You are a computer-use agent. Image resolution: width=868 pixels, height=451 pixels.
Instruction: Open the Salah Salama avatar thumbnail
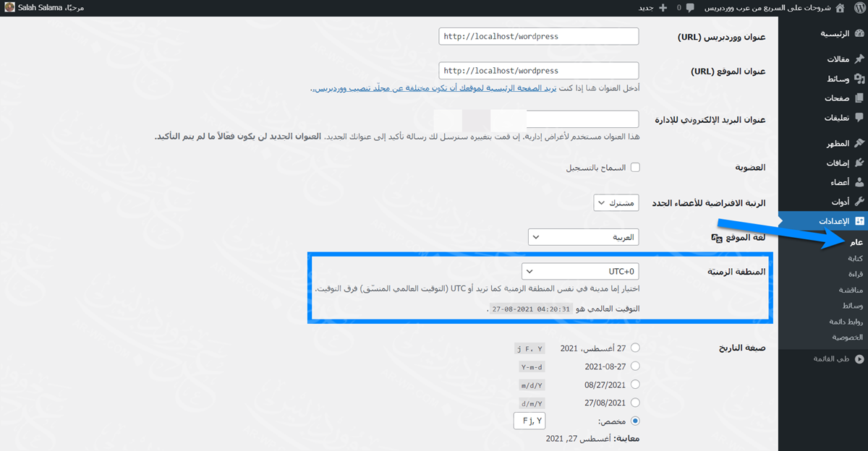click(9, 7)
